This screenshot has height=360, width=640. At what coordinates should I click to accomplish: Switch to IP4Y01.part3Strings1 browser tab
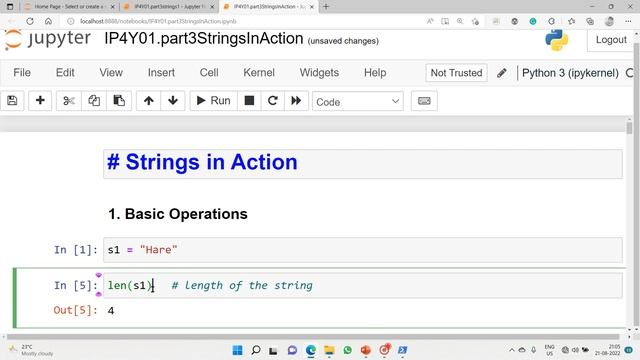pyautogui.click(x=168, y=7)
